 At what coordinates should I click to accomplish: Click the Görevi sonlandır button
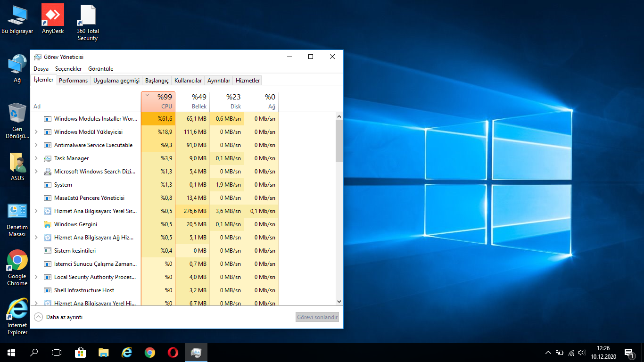[317, 317]
